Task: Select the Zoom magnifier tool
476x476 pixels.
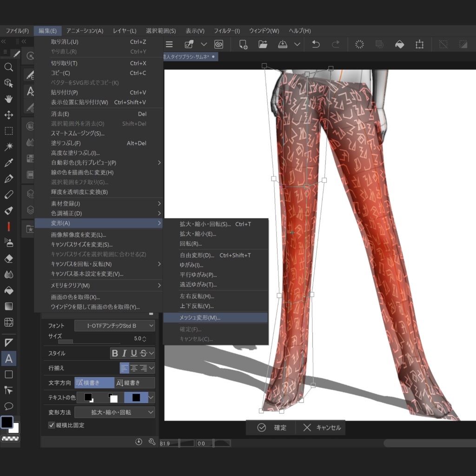Action: click(8, 67)
